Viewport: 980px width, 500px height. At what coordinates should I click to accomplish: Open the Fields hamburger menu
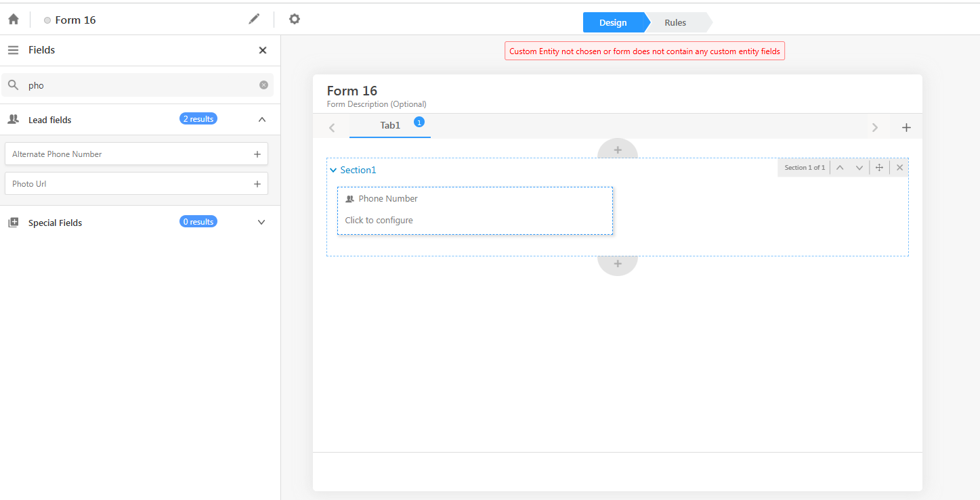(13, 50)
